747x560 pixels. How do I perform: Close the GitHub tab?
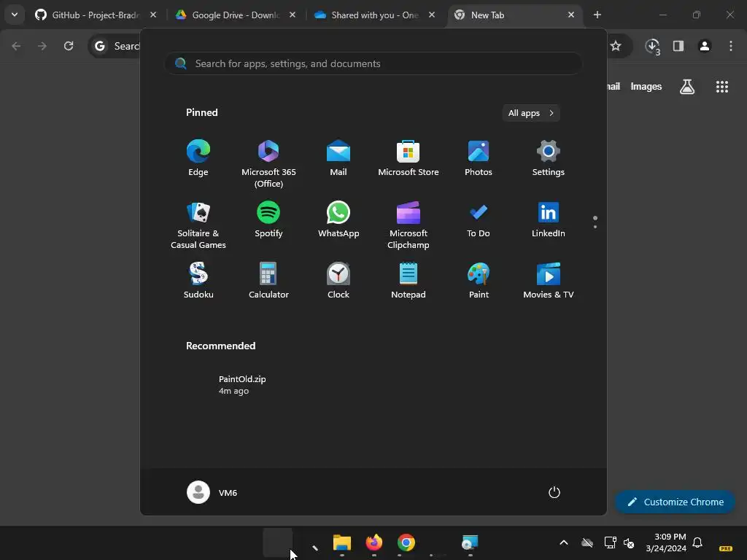(x=153, y=15)
